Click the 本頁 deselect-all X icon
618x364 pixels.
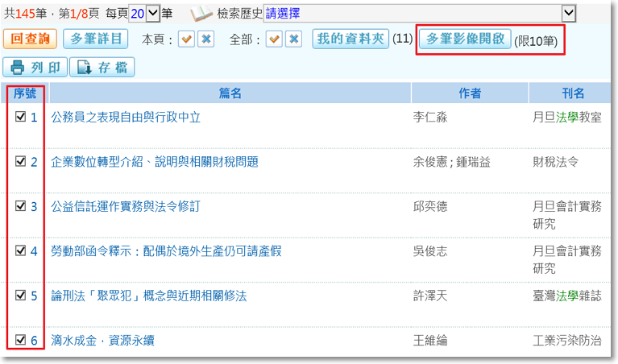pyautogui.click(x=206, y=39)
